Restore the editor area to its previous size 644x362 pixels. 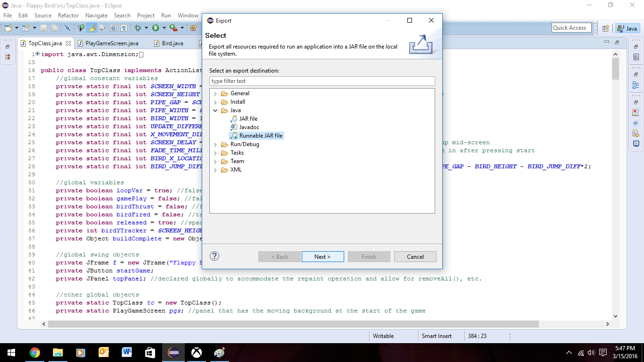617,42
